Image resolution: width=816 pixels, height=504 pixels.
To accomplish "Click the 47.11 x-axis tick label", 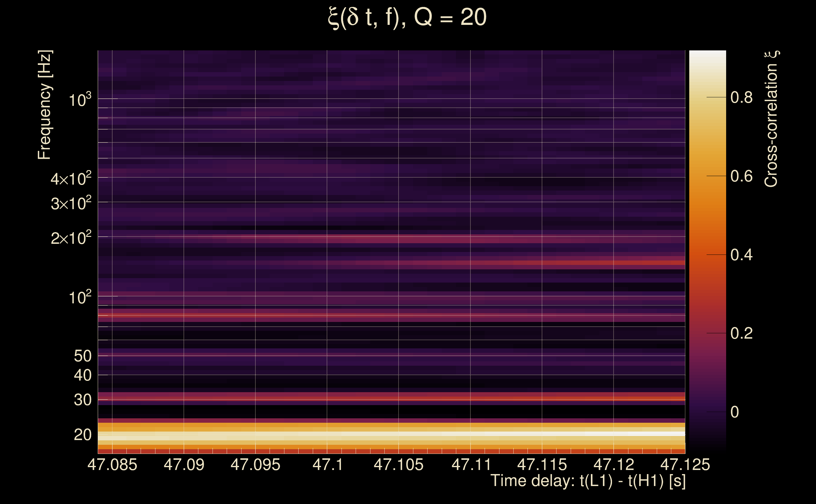I will pyautogui.click(x=471, y=465).
